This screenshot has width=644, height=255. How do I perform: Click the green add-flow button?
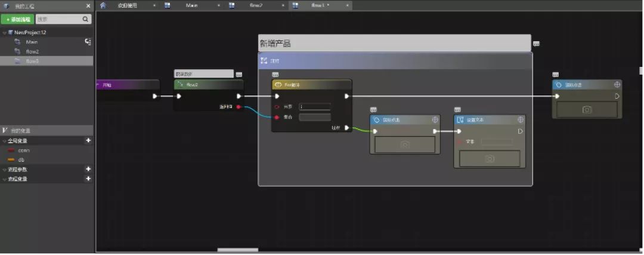(17, 19)
